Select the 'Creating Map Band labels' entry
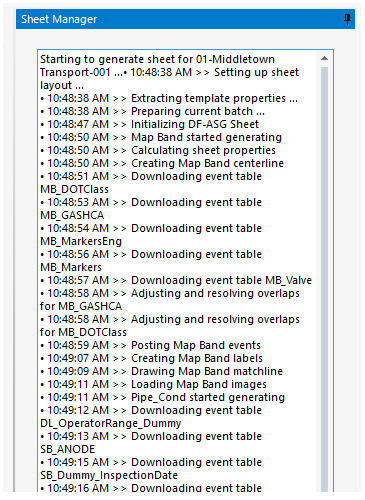This screenshot has height=500, width=365. 151,358
